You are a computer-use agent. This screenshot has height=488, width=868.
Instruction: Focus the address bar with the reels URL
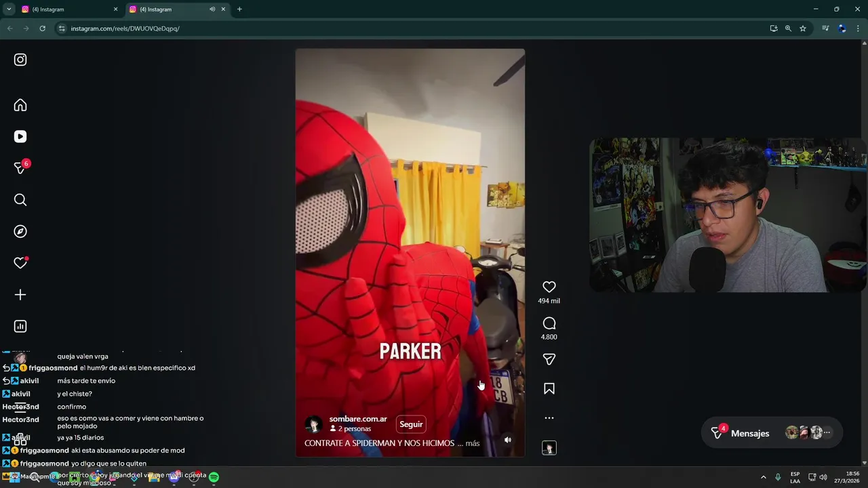(407, 28)
